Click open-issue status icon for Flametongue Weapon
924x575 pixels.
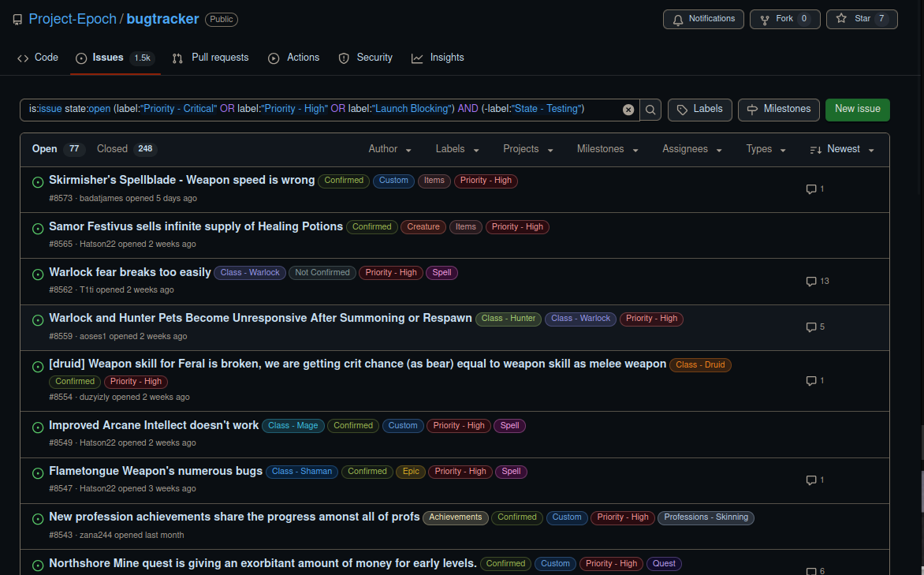point(38,473)
